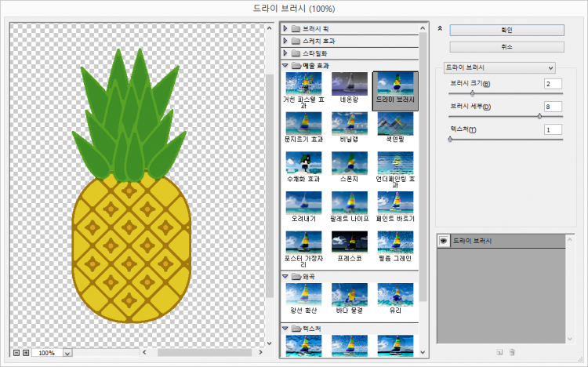Select the 프레스코 filter thumbnail
The width and height of the screenshot is (588, 367).
tap(349, 242)
